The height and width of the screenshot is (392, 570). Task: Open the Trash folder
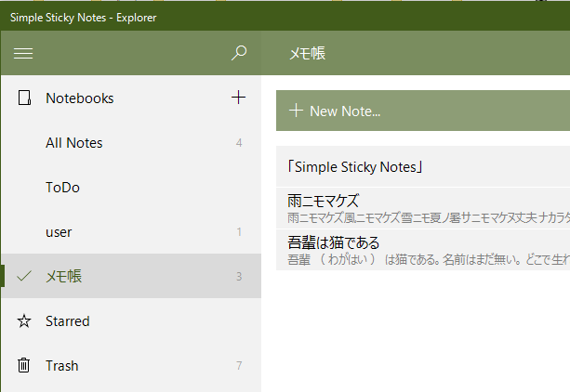click(x=131, y=365)
